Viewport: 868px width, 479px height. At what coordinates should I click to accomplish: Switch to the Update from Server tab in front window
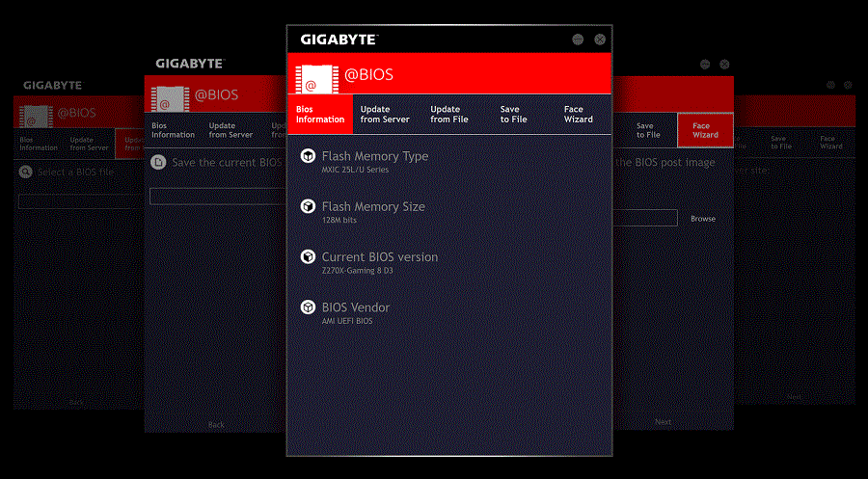tap(385, 114)
